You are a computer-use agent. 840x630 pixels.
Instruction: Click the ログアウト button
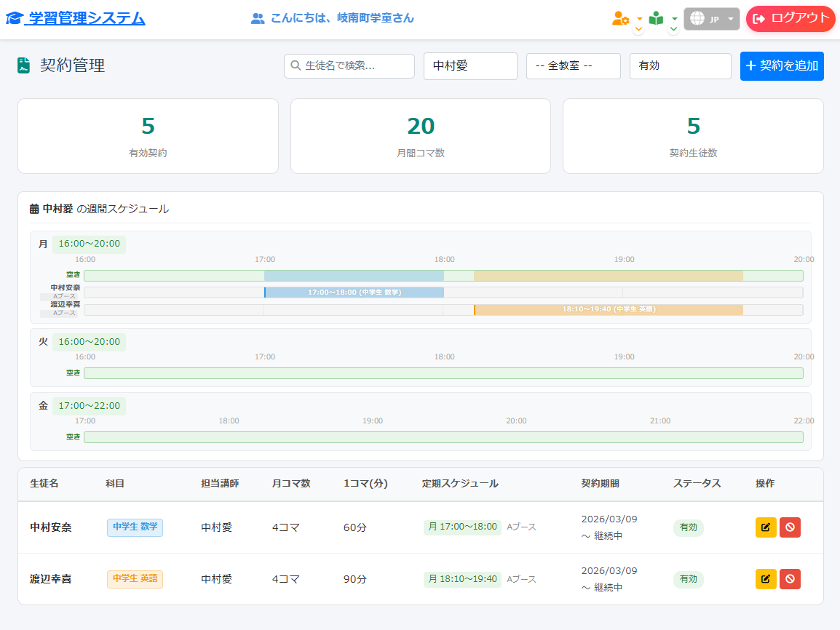pos(791,19)
